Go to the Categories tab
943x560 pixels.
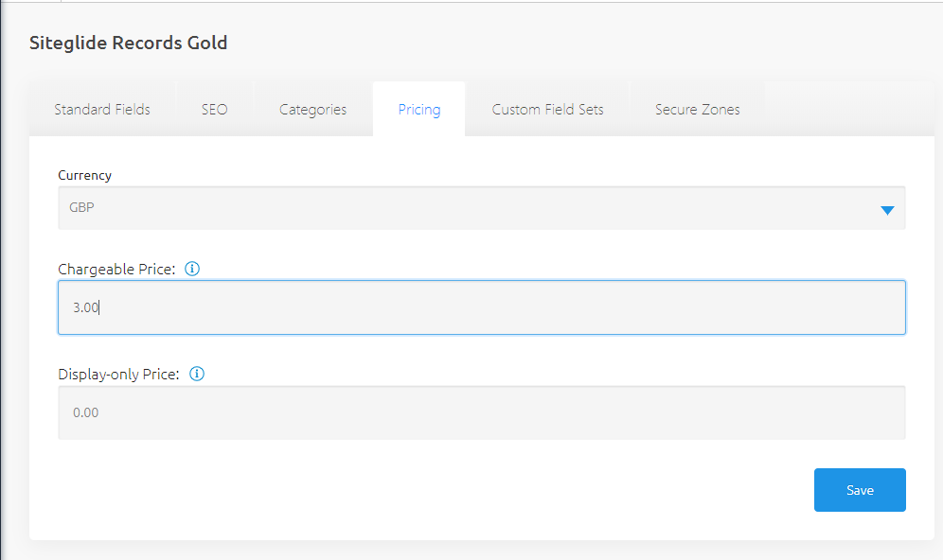(x=312, y=110)
